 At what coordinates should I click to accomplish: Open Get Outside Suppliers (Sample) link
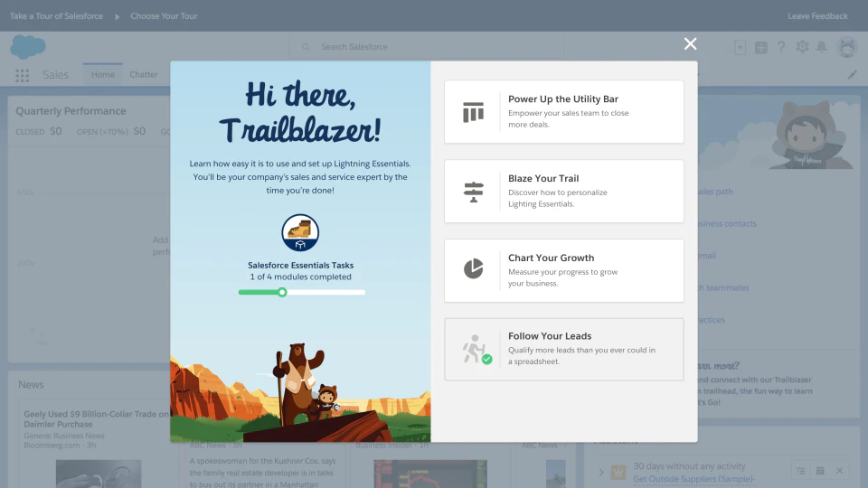pos(693,479)
